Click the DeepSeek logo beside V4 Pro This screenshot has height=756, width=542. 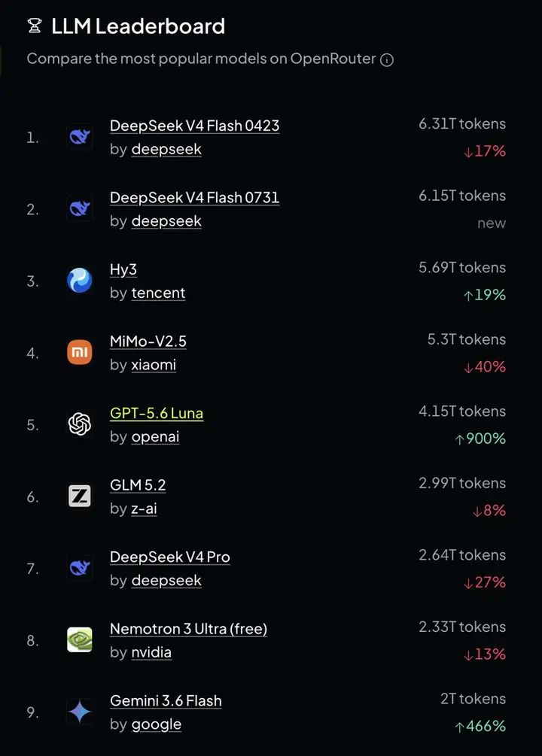(x=80, y=568)
